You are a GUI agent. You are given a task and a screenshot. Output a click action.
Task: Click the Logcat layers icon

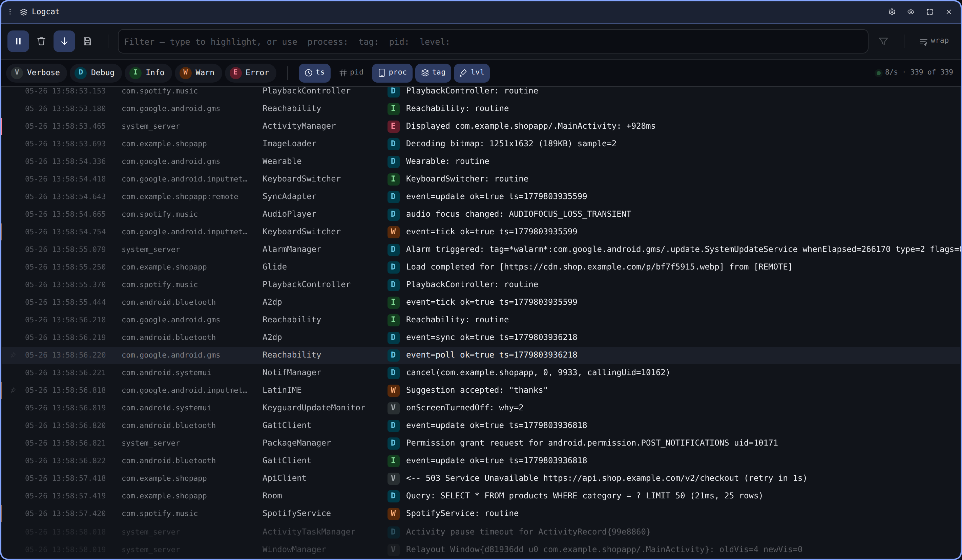point(24,12)
